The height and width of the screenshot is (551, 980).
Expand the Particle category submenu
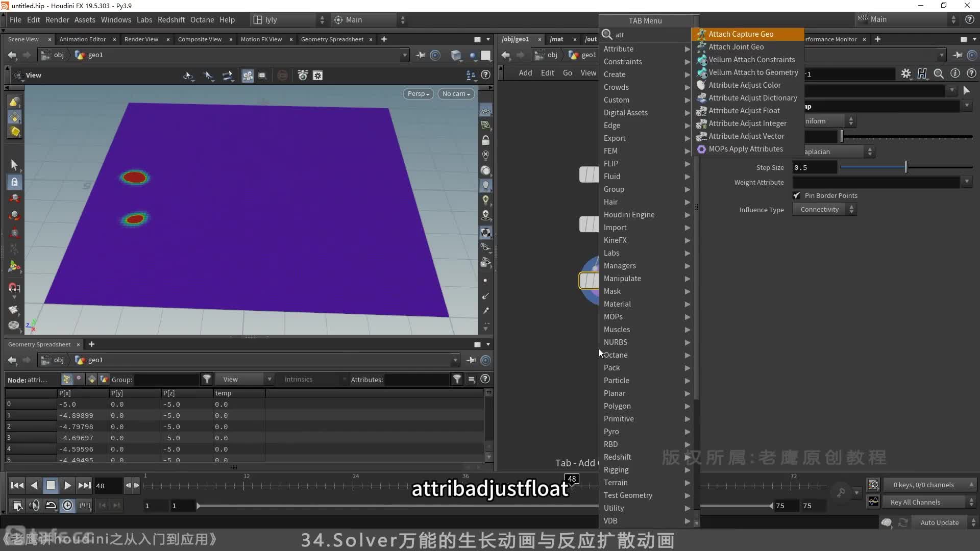coord(646,381)
